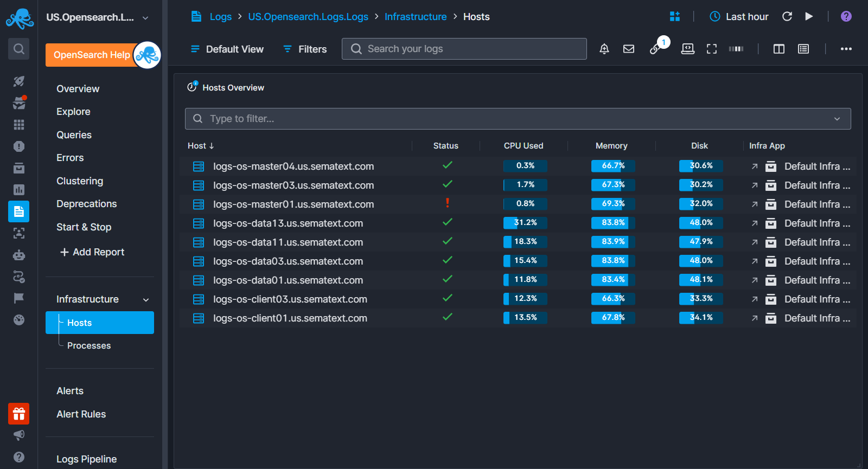Image resolution: width=868 pixels, height=469 pixels.
Task: Click the Sematext octopus logo
Action: 20,18
